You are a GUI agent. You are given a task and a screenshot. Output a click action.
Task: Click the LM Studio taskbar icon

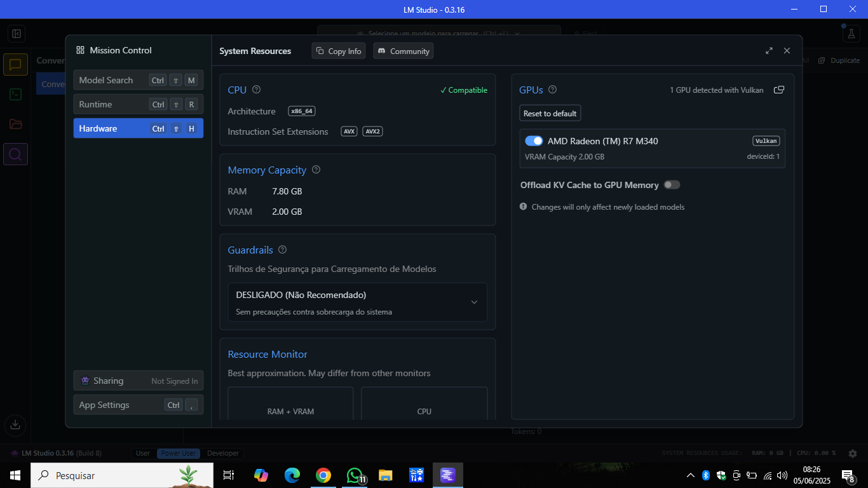448,475
